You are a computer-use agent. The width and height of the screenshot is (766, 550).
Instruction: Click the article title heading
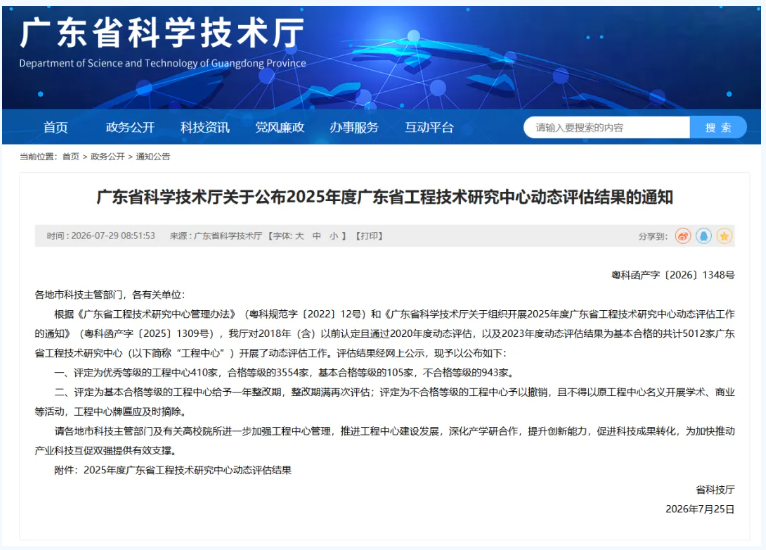coord(384,197)
